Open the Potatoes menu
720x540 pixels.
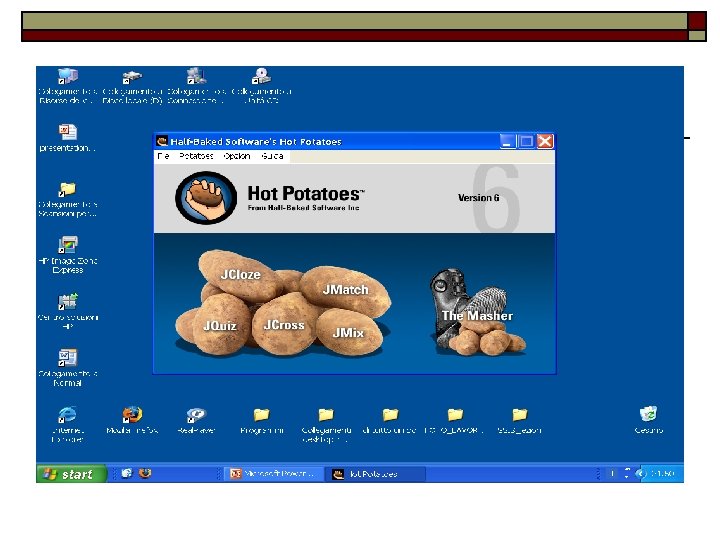196,156
